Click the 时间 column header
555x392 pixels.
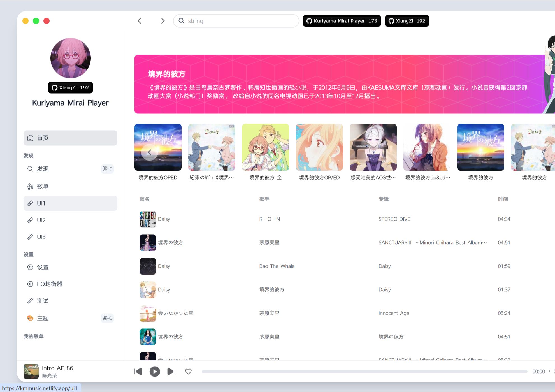pyautogui.click(x=503, y=199)
